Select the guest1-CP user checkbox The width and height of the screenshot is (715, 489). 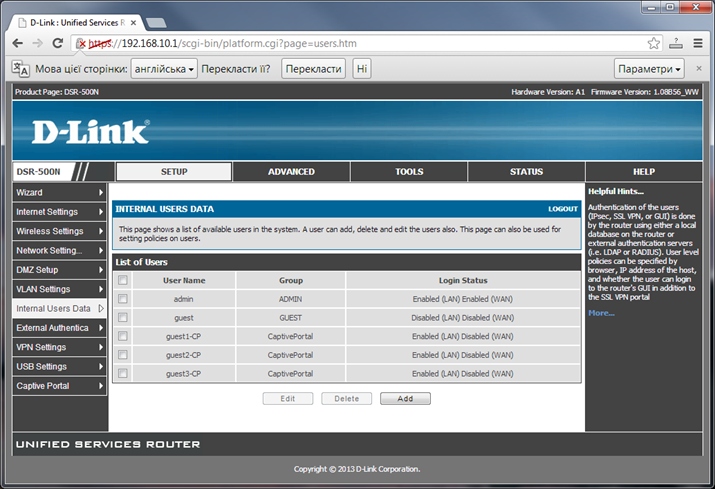click(123, 336)
